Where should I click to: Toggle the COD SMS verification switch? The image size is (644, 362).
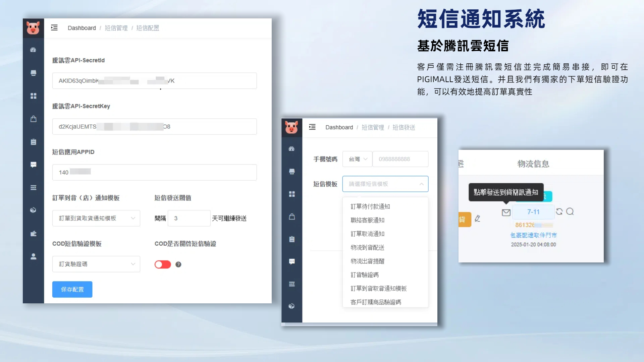163,264
